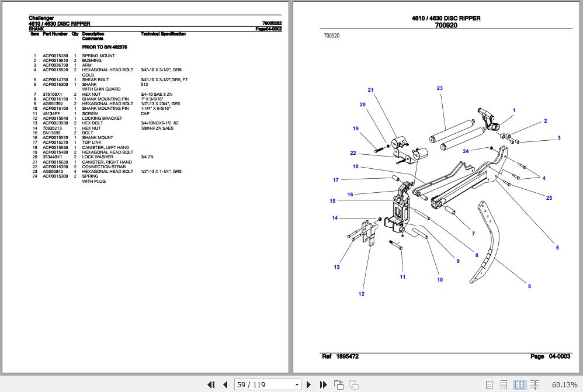This screenshot has height=392, width=583.
Task: Jump to the last page
Action: pos(324,385)
